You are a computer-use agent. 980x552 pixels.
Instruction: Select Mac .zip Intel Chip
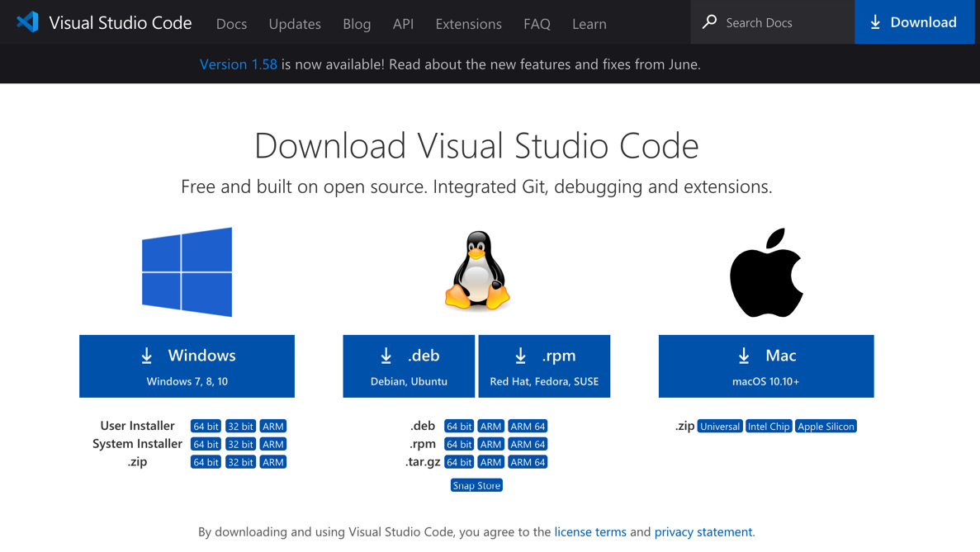pyautogui.click(x=769, y=427)
